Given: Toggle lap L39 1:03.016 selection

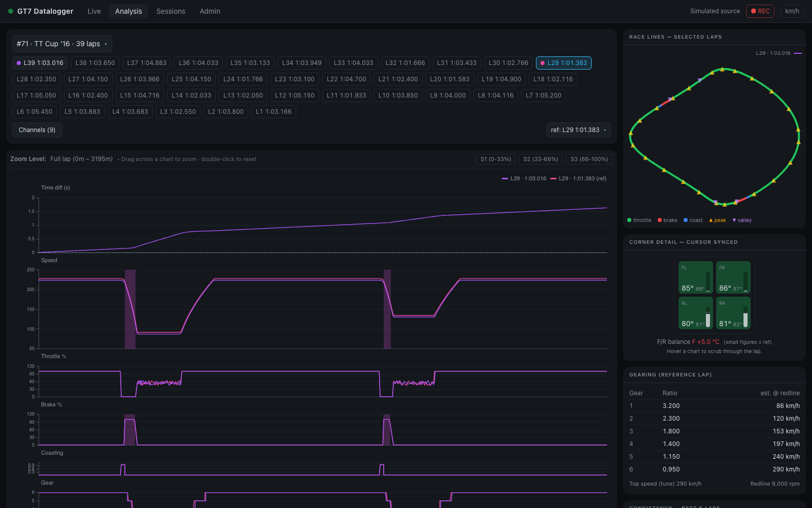Looking at the screenshot, I should pos(40,63).
